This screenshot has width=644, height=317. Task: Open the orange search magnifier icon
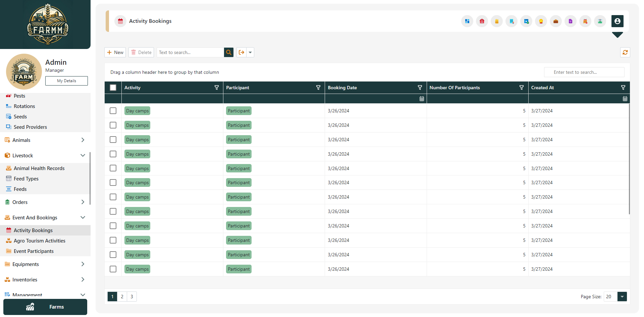coord(228,52)
